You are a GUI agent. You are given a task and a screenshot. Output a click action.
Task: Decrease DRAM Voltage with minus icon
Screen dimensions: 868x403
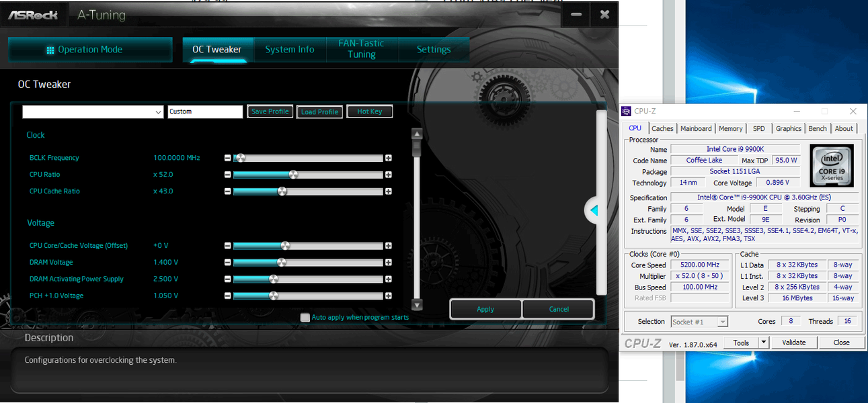tap(227, 263)
